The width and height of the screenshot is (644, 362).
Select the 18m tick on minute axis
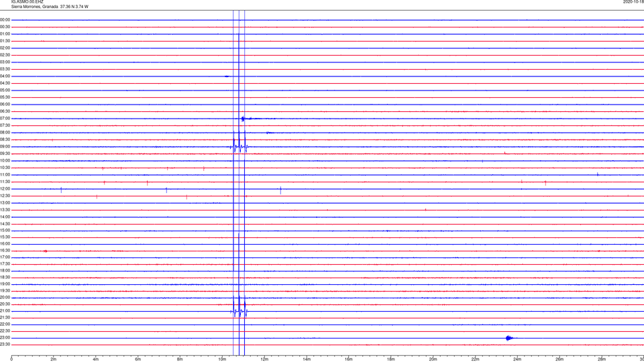coord(391,359)
